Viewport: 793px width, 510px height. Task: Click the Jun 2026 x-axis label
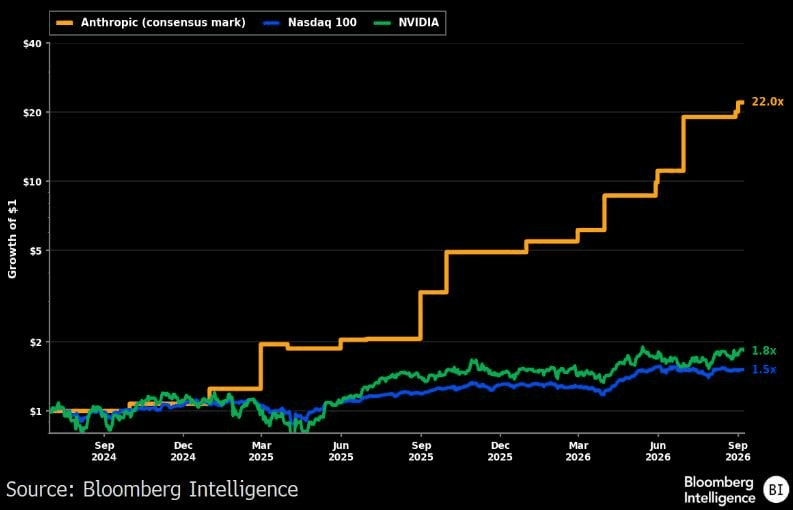coord(658,451)
